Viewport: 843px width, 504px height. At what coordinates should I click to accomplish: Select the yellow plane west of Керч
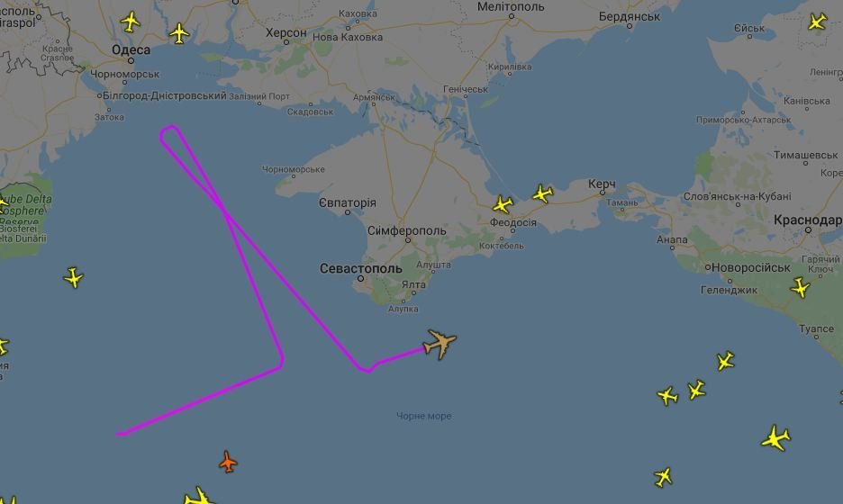543,193
